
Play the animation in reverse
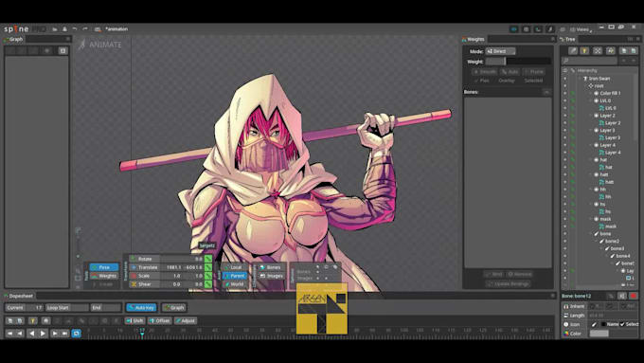point(31,334)
